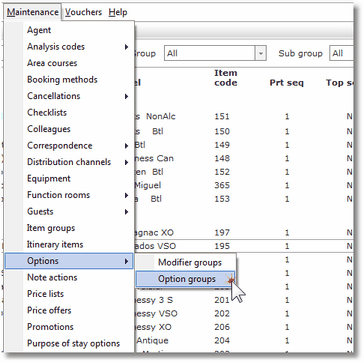Expand the Options submenu
Image resolution: width=364 pixels, height=363 pixels.
coord(69,261)
